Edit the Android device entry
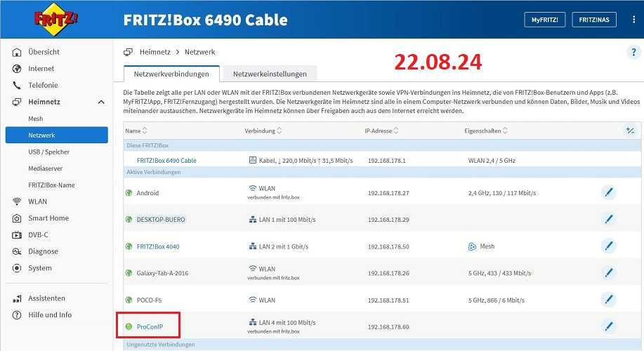The width and height of the screenshot is (644, 351). click(x=609, y=192)
